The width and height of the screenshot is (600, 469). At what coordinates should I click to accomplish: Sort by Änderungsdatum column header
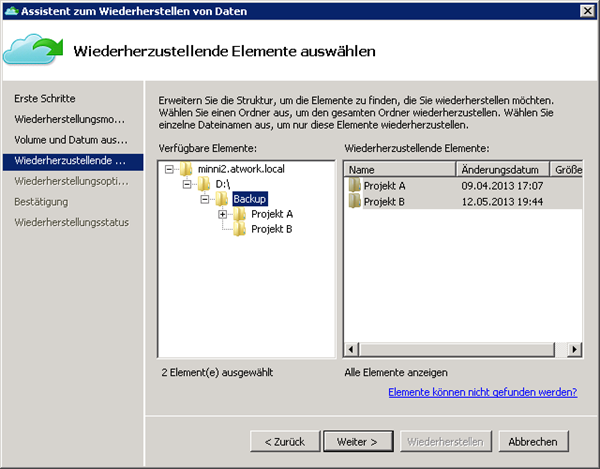[502, 169]
